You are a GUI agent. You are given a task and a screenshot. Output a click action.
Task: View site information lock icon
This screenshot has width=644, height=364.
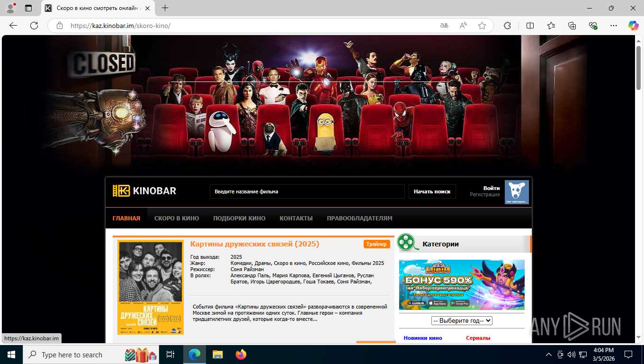(60, 26)
